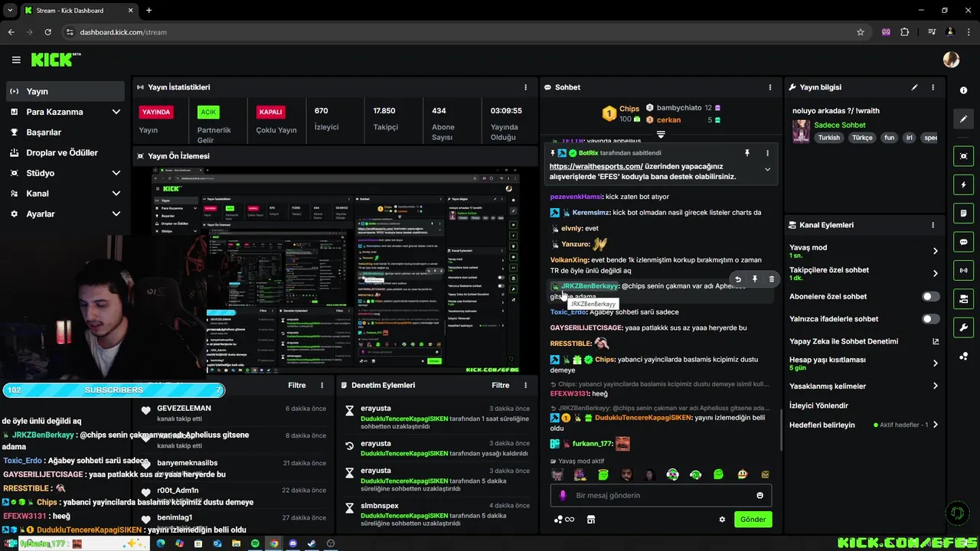Viewport: 980px width, 551px height.
Task: Click the Yayın Ön İzlemesi preview video
Action: (x=335, y=270)
